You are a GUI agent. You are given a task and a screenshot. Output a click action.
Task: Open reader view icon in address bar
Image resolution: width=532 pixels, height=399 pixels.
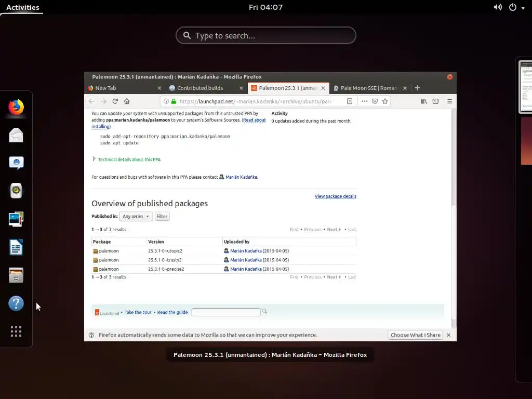350,101
